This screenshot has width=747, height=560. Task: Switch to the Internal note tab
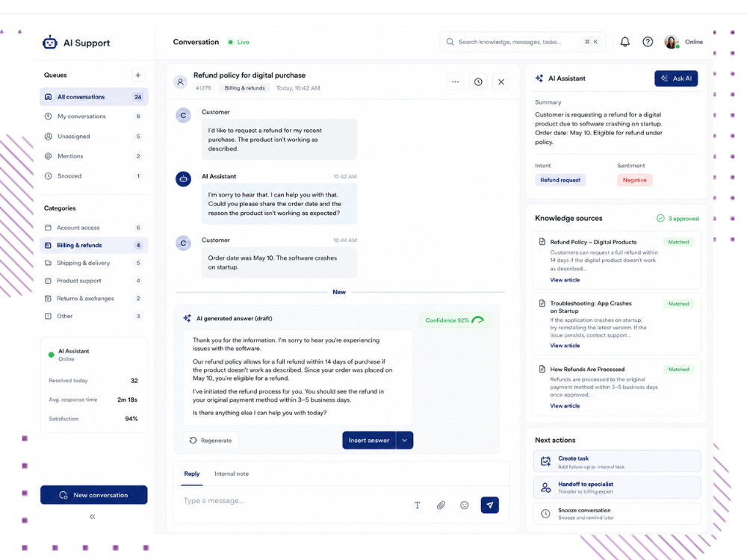coord(232,474)
